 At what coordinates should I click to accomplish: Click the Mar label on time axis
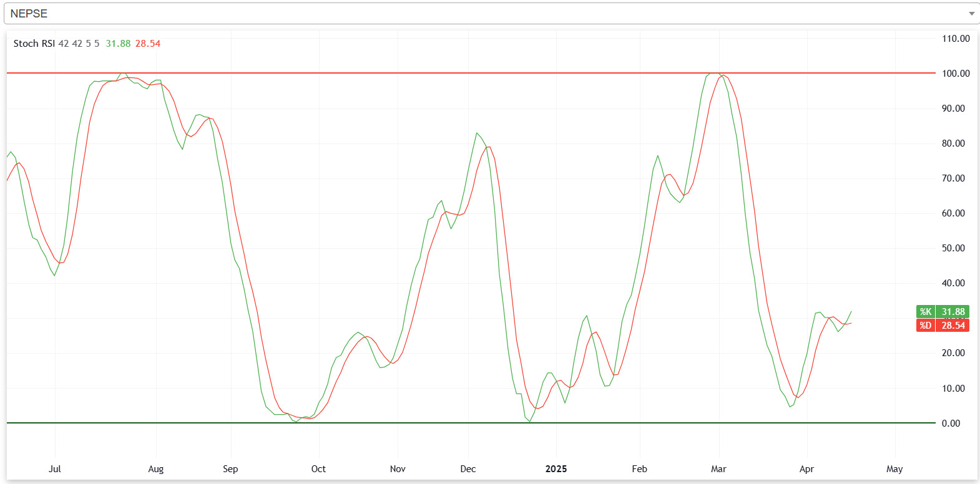click(x=718, y=469)
